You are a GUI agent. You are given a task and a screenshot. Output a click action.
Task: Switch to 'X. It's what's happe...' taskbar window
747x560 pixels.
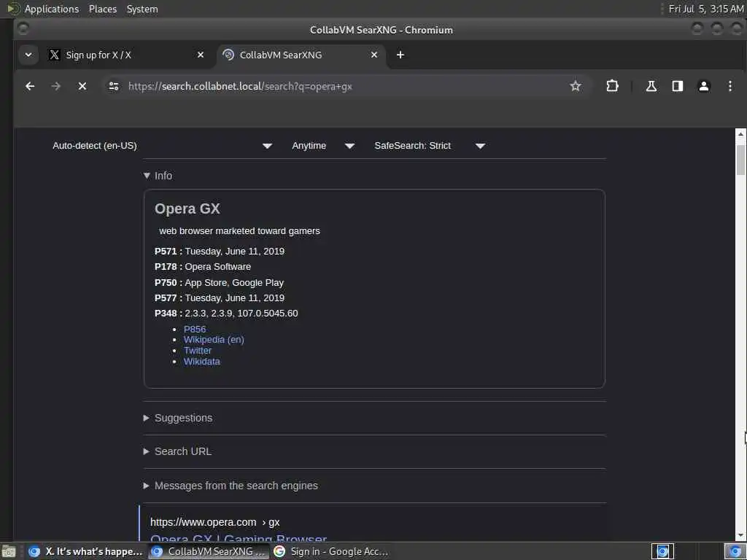tap(86, 551)
